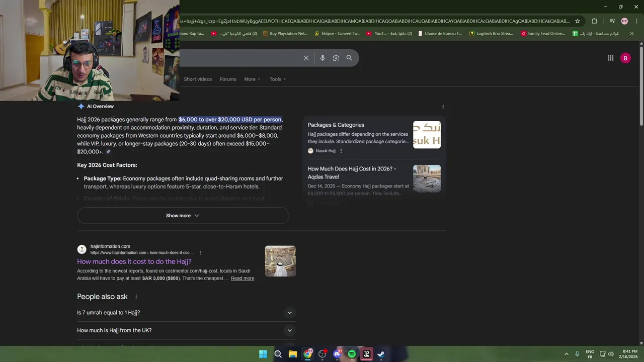644x362 pixels.
Task: Open Buy Playstation Net... bookmark
Action: [x=284, y=34]
